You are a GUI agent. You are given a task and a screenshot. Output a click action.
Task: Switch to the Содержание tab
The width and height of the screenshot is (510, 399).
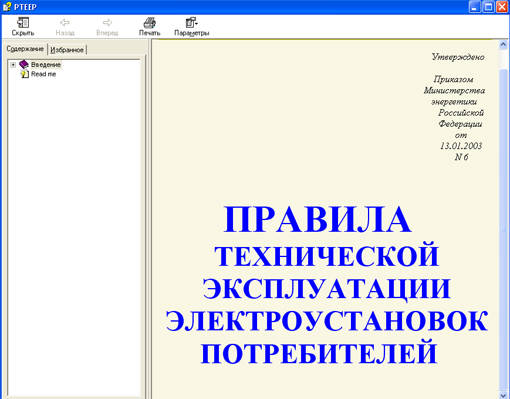pyautogui.click(x=25, y=49)
